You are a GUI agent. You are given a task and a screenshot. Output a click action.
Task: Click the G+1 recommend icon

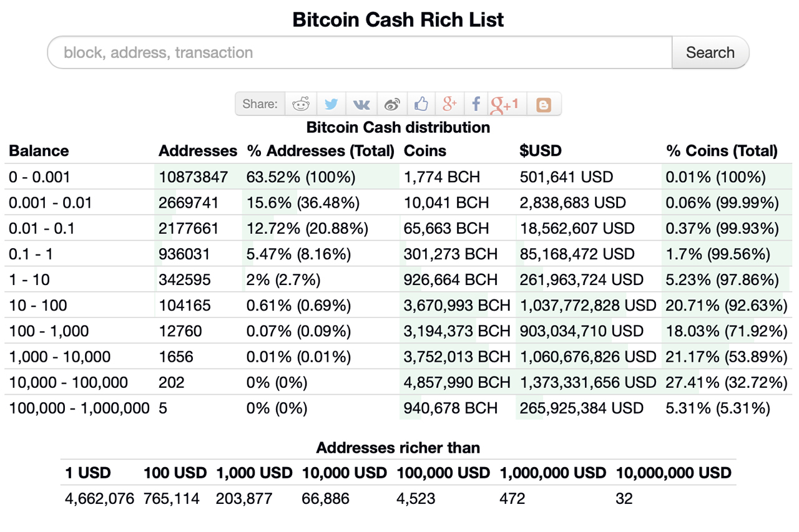[506, 104]
